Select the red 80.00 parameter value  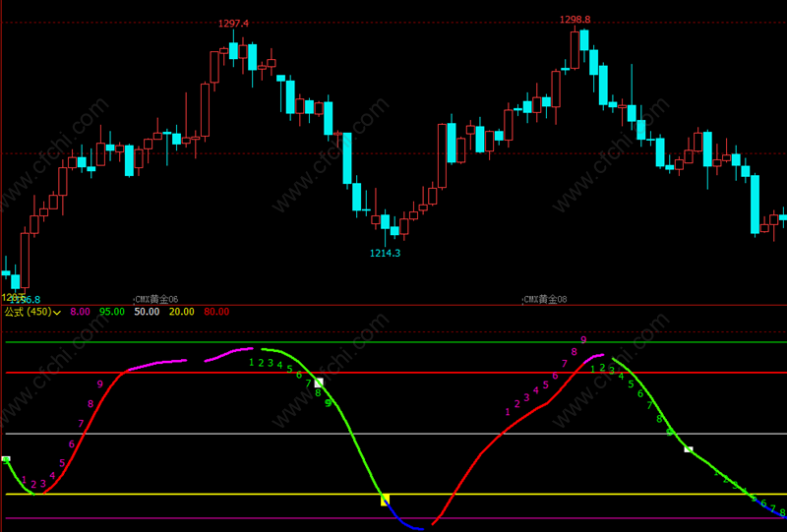pos(216,312)
